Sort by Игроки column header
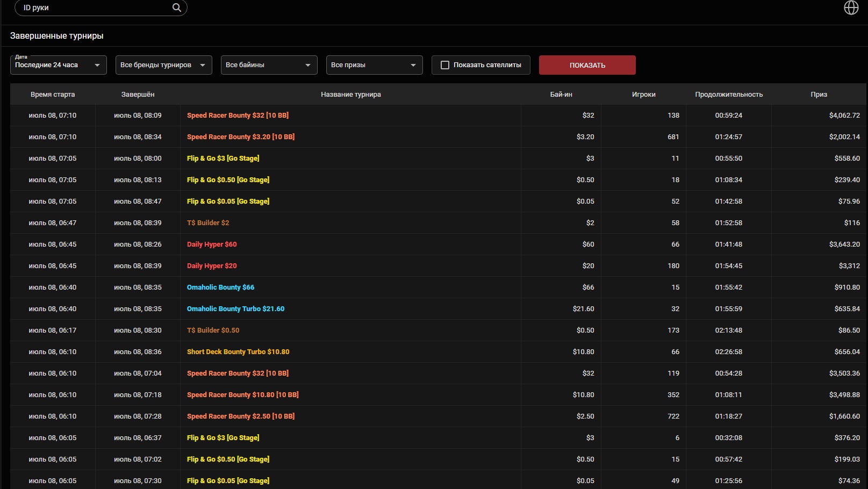This screenshot has width=868, height=489. tap(644, 94)
